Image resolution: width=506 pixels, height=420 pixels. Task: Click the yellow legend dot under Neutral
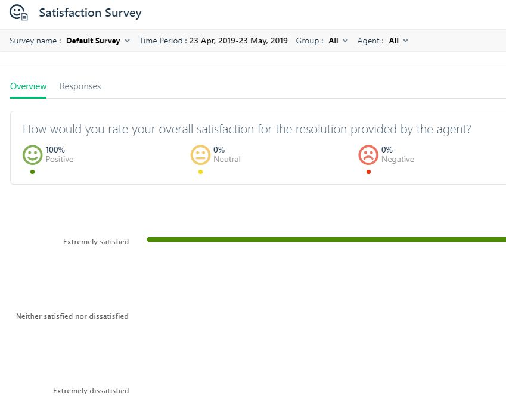click(200, 172)
